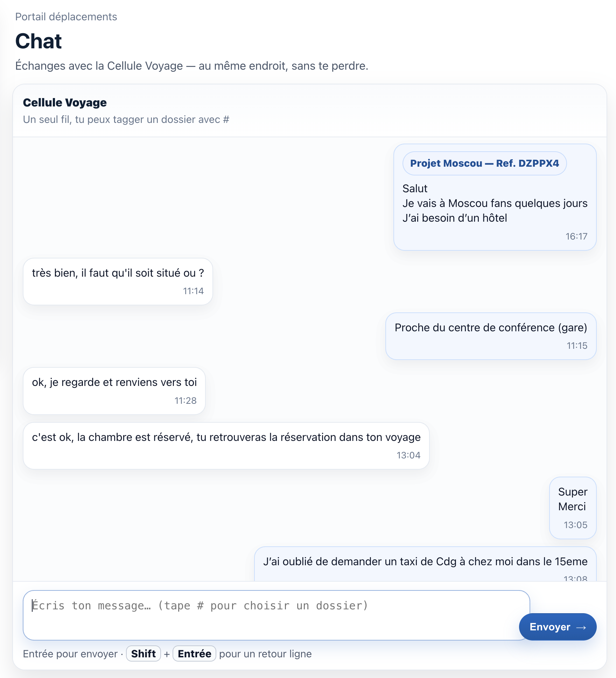The image size is (616, 678).
Task: Click the Shift key badge
Action: [143, 654]
